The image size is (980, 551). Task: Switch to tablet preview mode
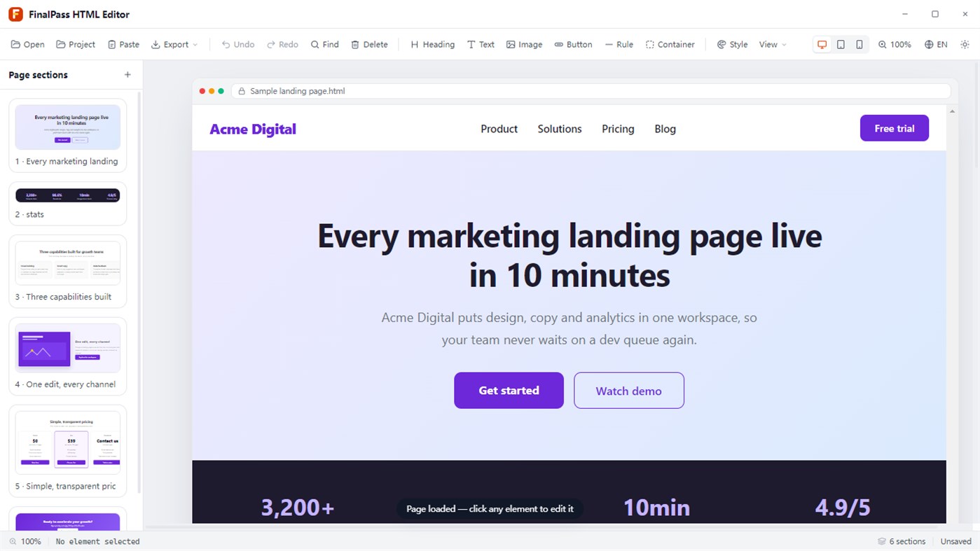841,44
